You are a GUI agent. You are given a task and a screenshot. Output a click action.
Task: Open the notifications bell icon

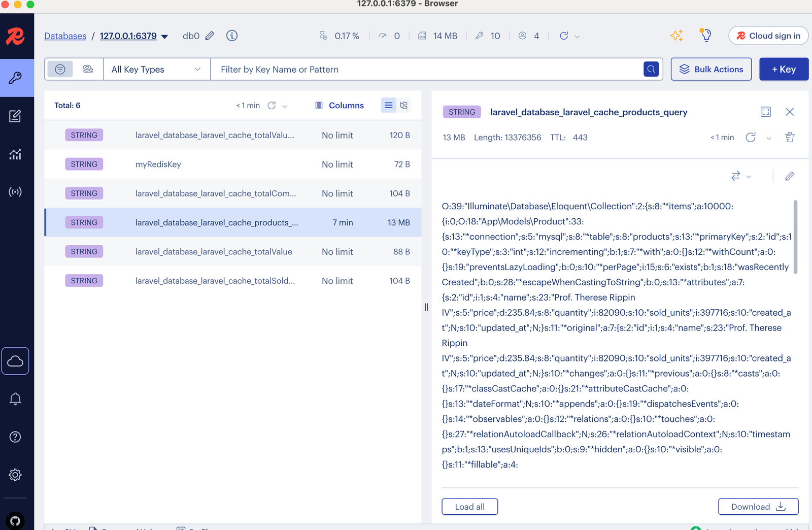[15, 399]
